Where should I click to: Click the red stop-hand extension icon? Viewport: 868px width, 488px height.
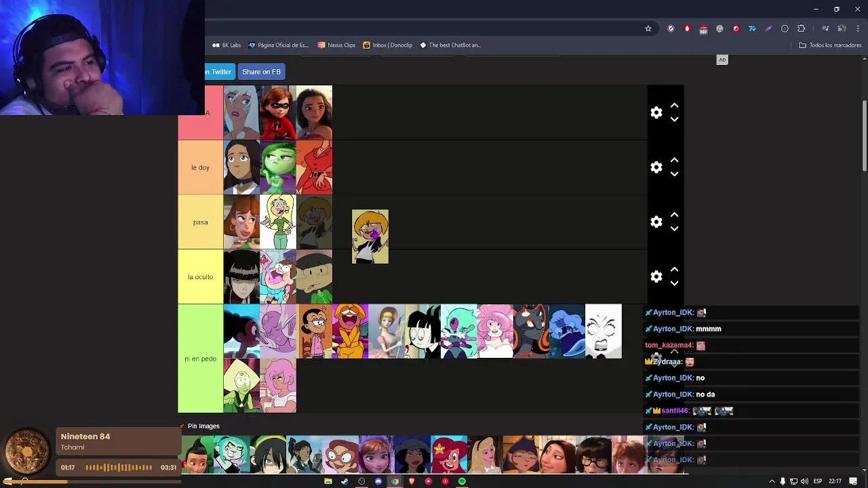(x=687, y=28)
